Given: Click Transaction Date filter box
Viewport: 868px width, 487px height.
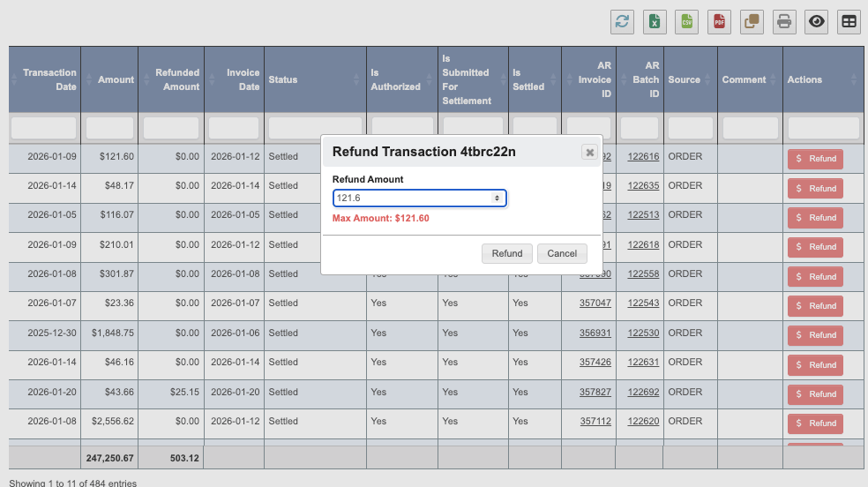Looking at the screenshot, I should click(44, 128).
